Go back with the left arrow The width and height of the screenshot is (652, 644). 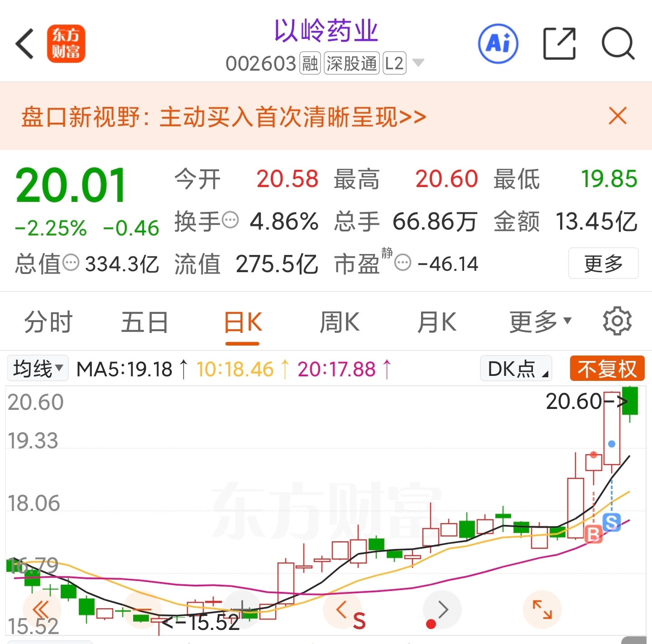(24, 44)
